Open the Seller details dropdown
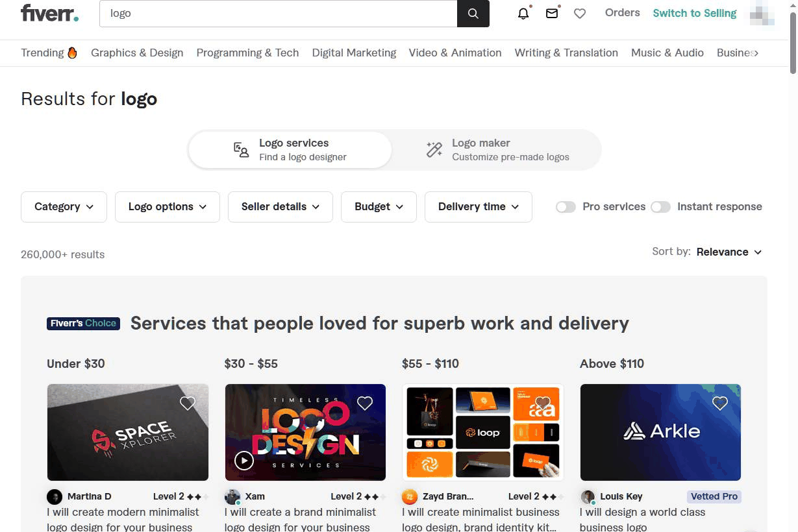The width and height of the screenshot is (798, 532). [x=281, y=207]
